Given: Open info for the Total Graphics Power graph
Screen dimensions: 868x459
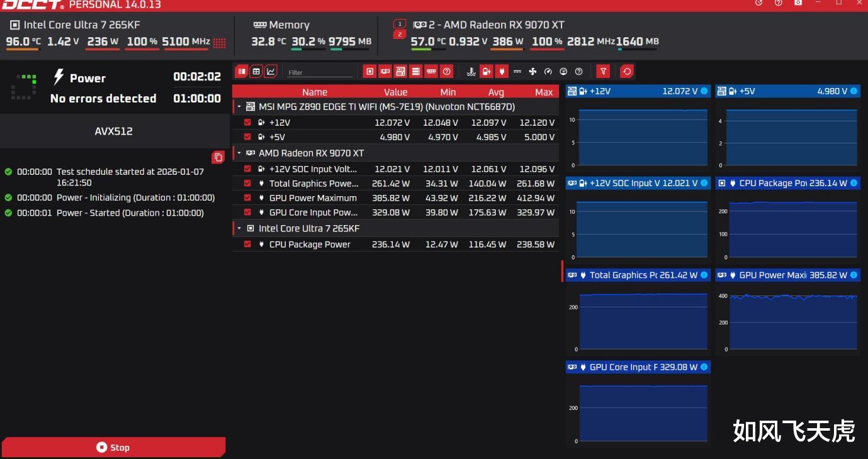Looking at the screenshot, I should coord(704,275).
